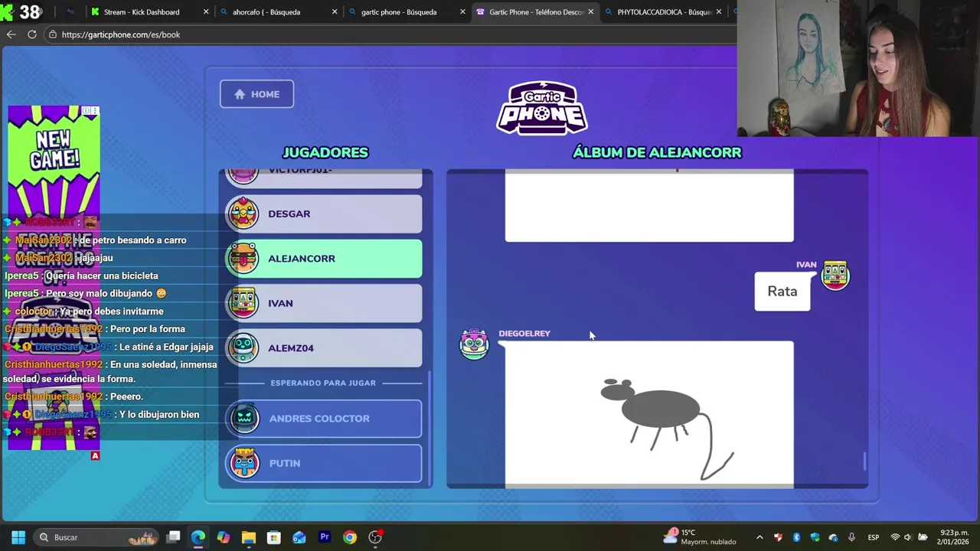Click the rat drawing by DIEGOELREY
Screen dimensions: 980x551
click(649, 413)
